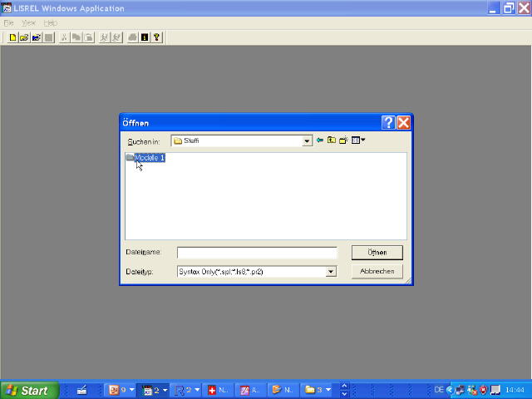
Task: Go back using the green arrow icon
Action: [320, 140]
